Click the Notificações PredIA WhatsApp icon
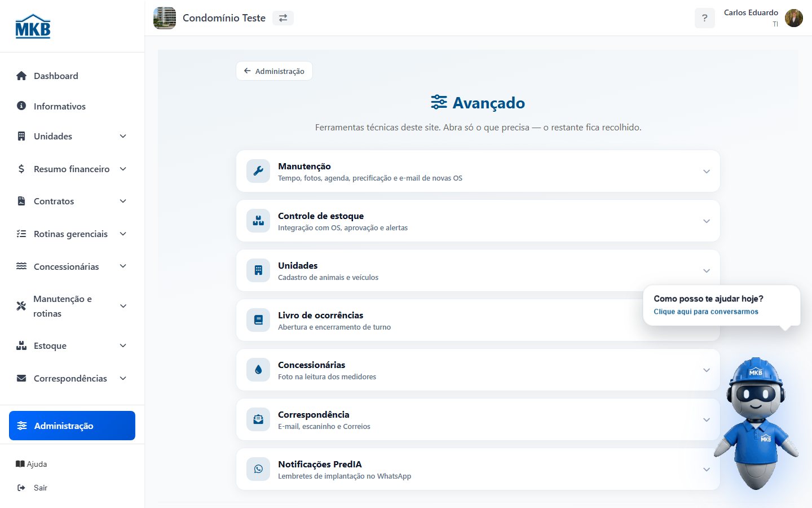This screenshot has height=508, width=812. coord(258,469)
